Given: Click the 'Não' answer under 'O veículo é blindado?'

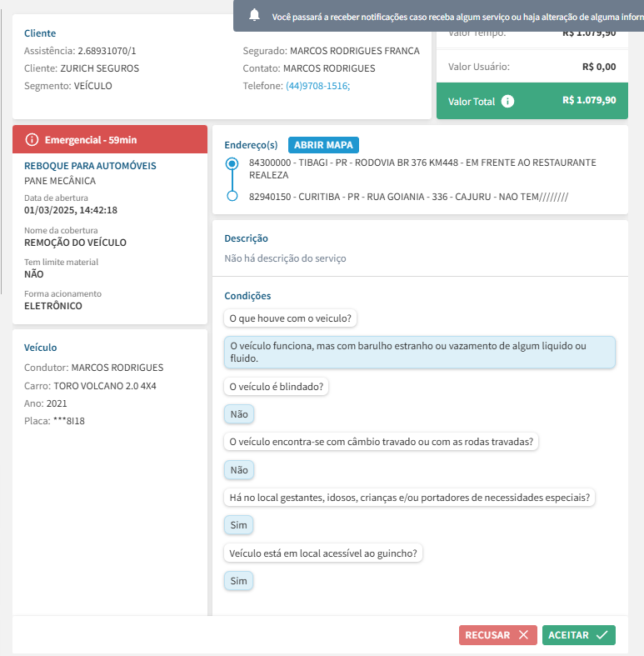Looking at the screenshot, I should 239,413.
